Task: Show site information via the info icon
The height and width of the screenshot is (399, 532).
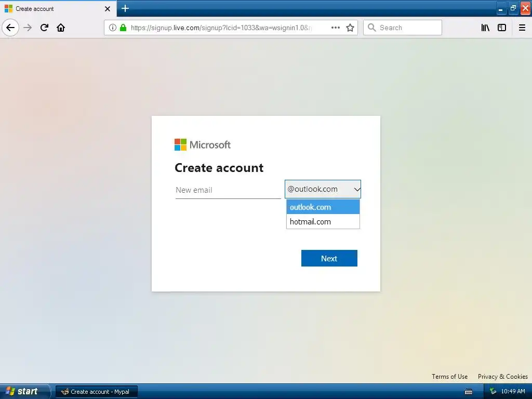Action: point(113,28)
